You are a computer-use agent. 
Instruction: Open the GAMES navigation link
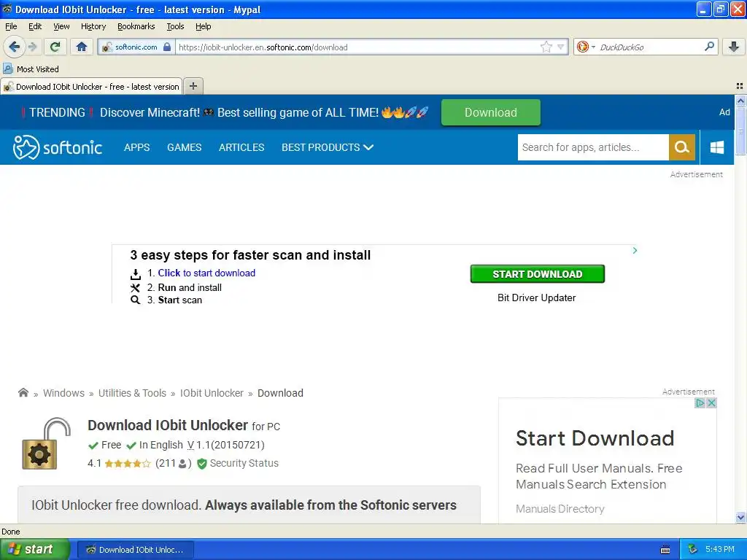[185, 147]
